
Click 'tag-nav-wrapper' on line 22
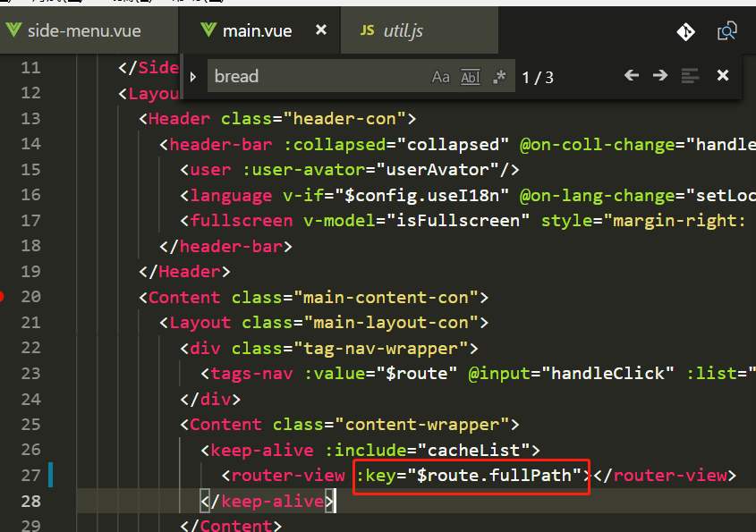tap(381, 349)
